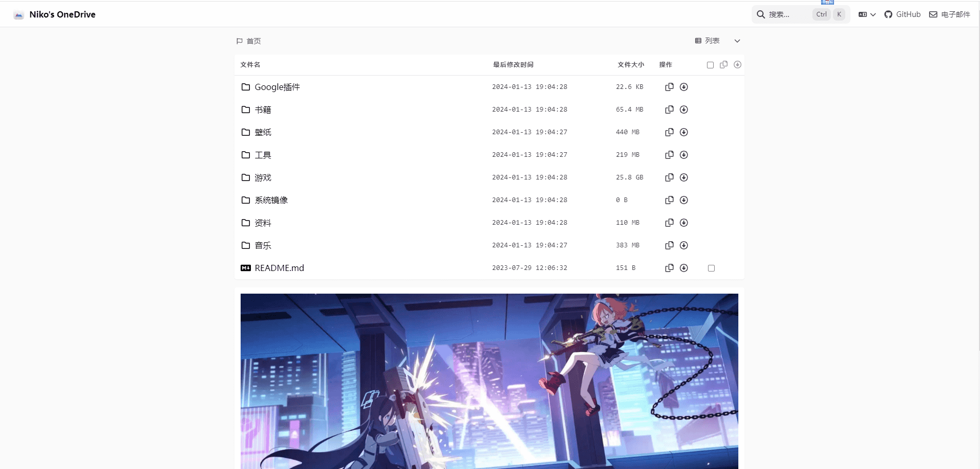The height and width of the screenshot is (469, 980).
Task: Tick the select-all checkbox in header
Action: [x=710, y=65]
